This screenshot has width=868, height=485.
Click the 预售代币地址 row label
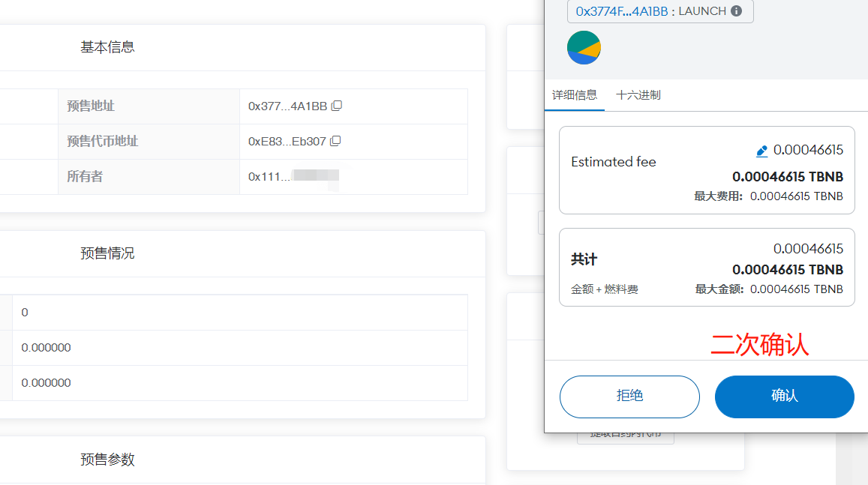[x=102, y=142]
